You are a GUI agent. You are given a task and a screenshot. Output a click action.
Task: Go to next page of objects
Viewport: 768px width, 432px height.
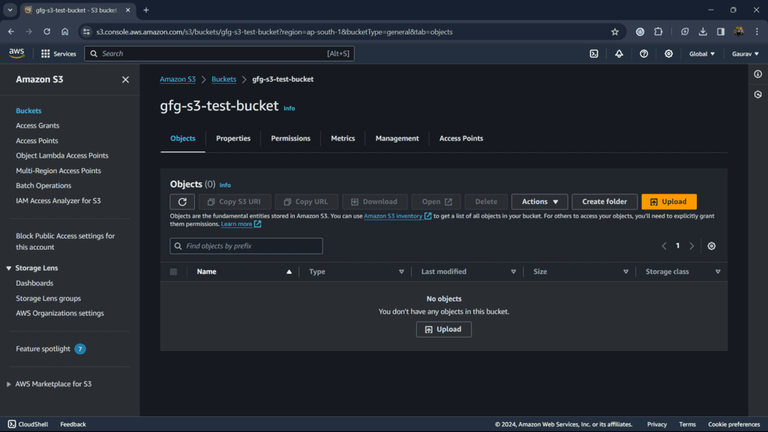pos(692,246)
